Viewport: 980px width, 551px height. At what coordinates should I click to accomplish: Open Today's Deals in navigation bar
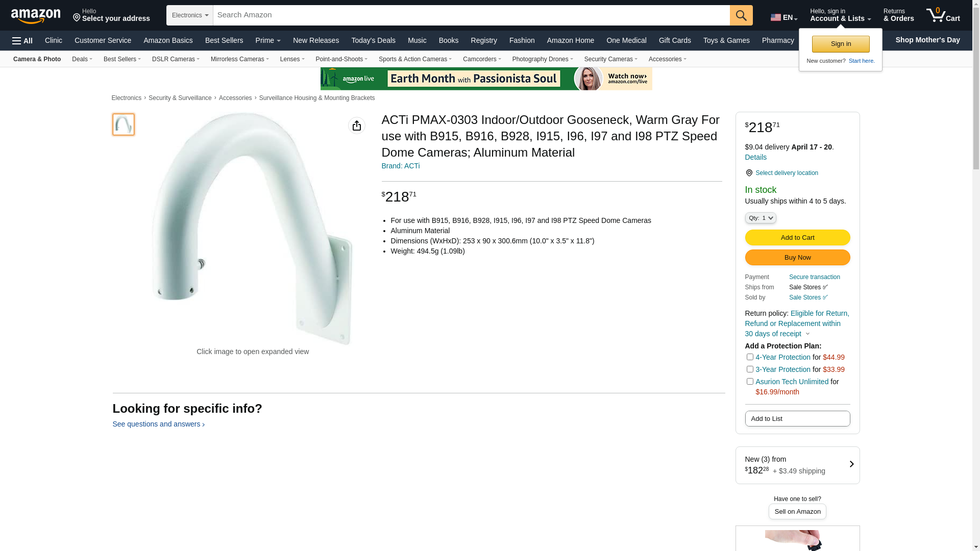pos(373,40)
